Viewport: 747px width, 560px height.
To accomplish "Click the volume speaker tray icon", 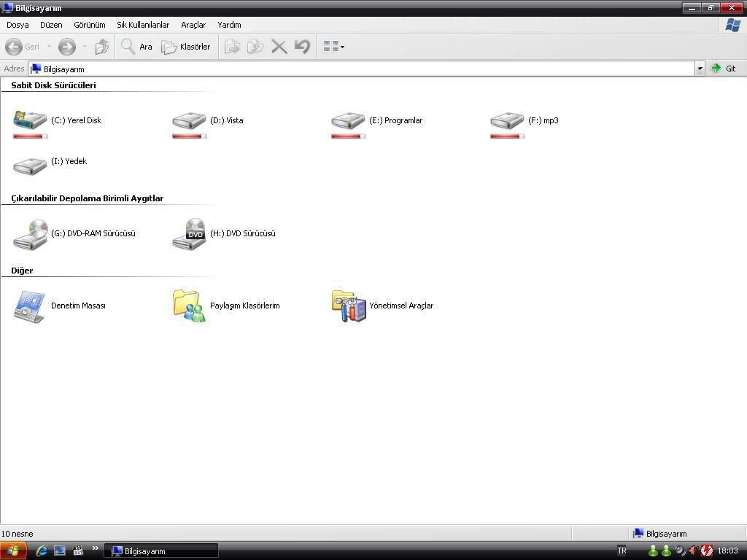I will tap(693, 551).
